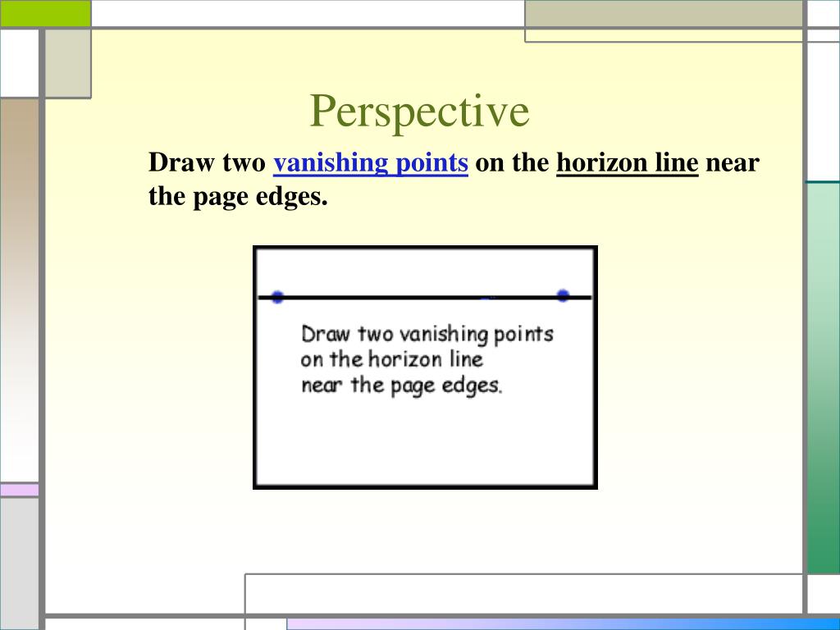The height and width of the screenshot is (630, 840).
Task: Click "on the horizon line" caption in diagram
Action: [x=391, y=359]
